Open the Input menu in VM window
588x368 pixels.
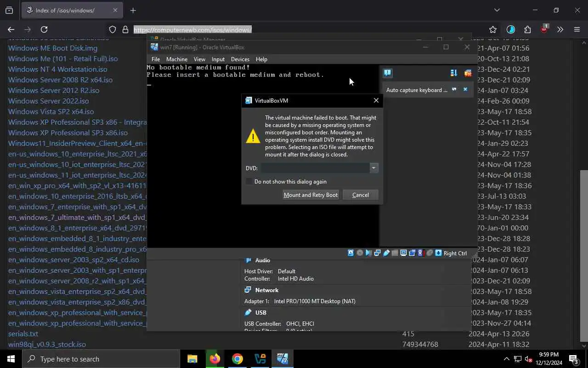(218, 59)
